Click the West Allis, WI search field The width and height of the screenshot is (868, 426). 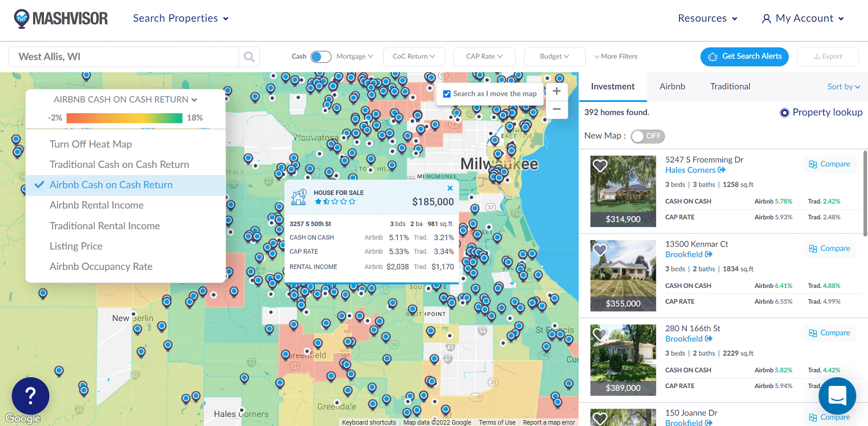[x=124, y=57]
